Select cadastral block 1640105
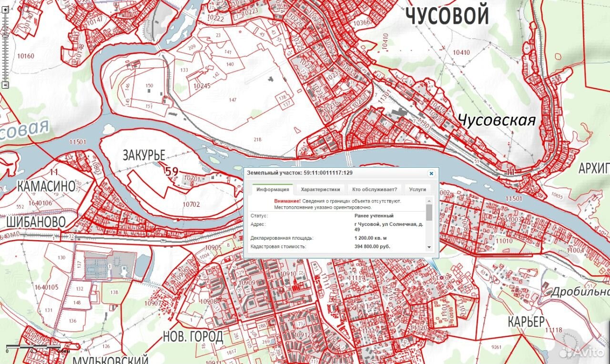The image size is (610, 364). click(x=47, y=287)
